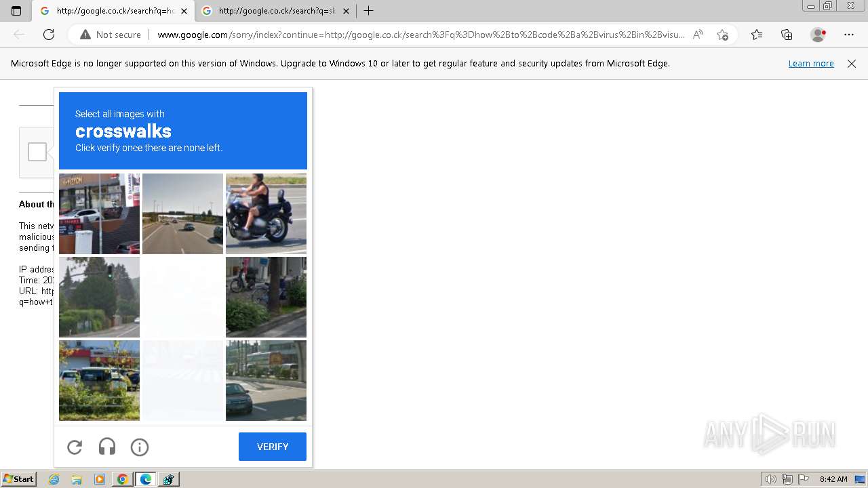Viewport: 868px width, 488px height.
Task: Select the faded bottom middle tile
Action: [182, 380]
